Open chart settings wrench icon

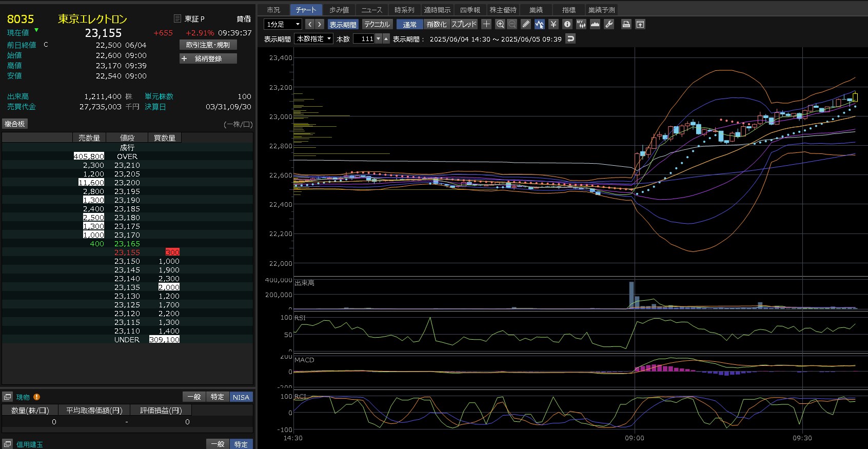coord(609,24)
